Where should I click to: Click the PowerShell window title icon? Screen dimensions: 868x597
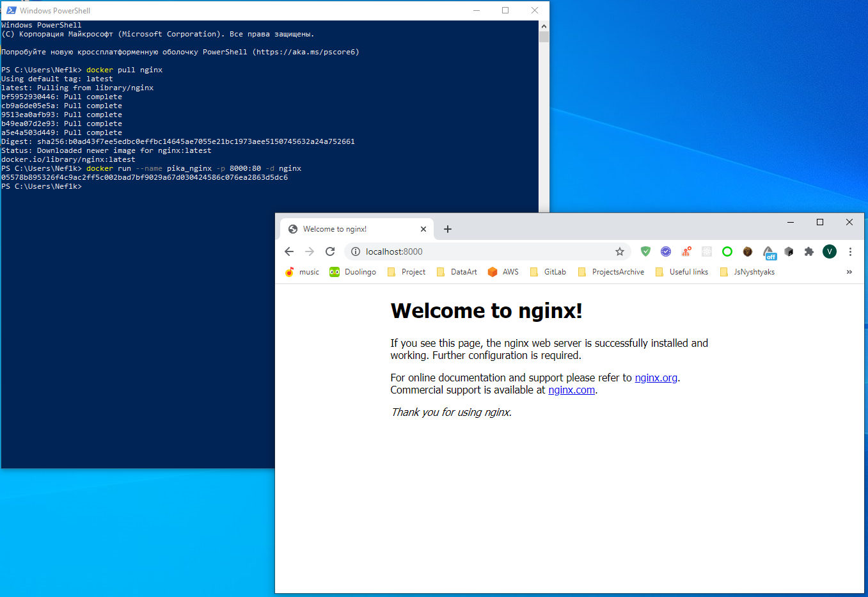(11, 10)
